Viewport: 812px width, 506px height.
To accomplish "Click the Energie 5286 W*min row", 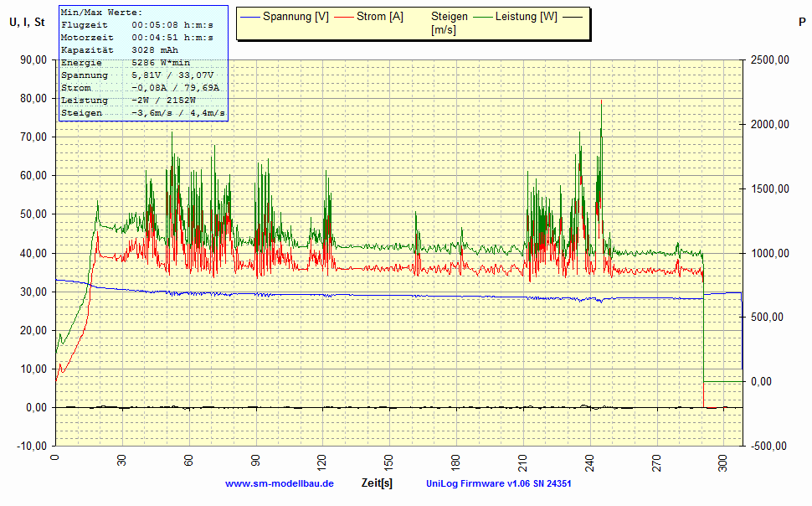I will tap(126, 63).
